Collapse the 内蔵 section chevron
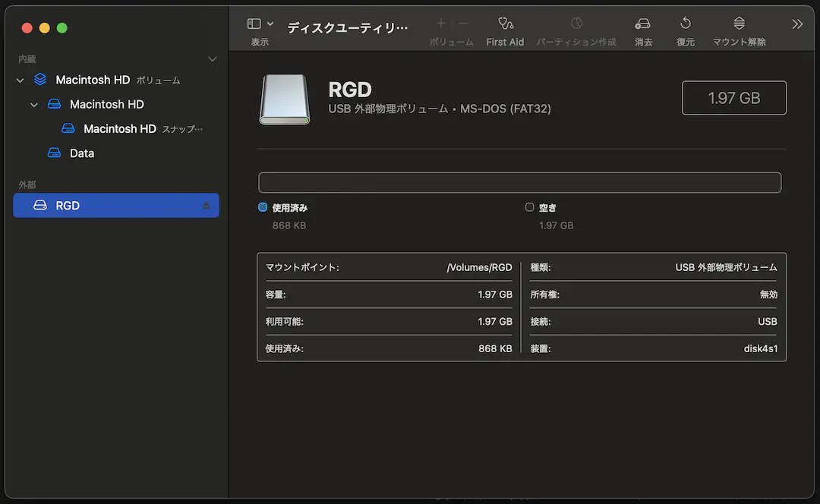The image size is (820, 504). click(213, 59)
